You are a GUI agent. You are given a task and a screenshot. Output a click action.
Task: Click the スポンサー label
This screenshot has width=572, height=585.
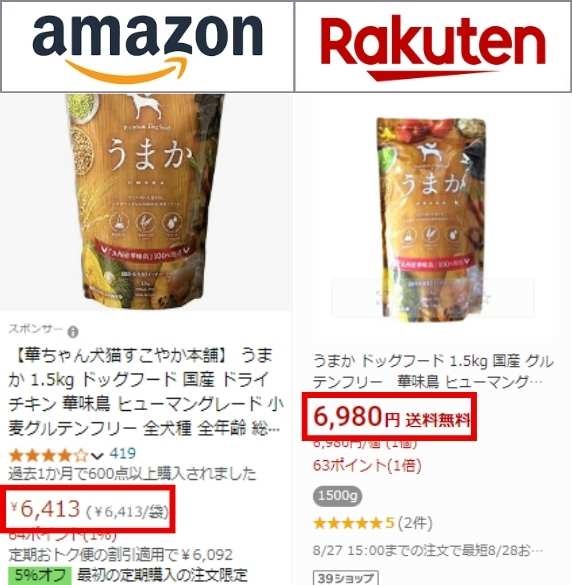[x=36, y=329]
